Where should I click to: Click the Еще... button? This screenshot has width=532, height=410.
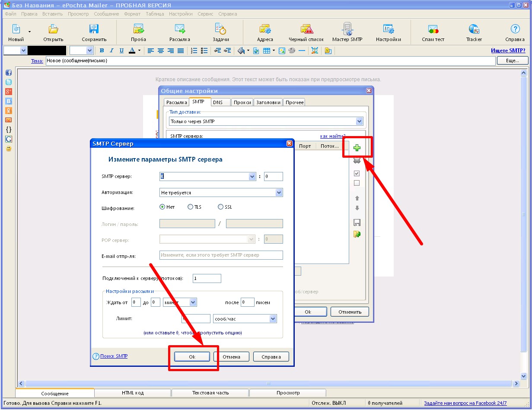pyautogui.click(x=513, y=60)
